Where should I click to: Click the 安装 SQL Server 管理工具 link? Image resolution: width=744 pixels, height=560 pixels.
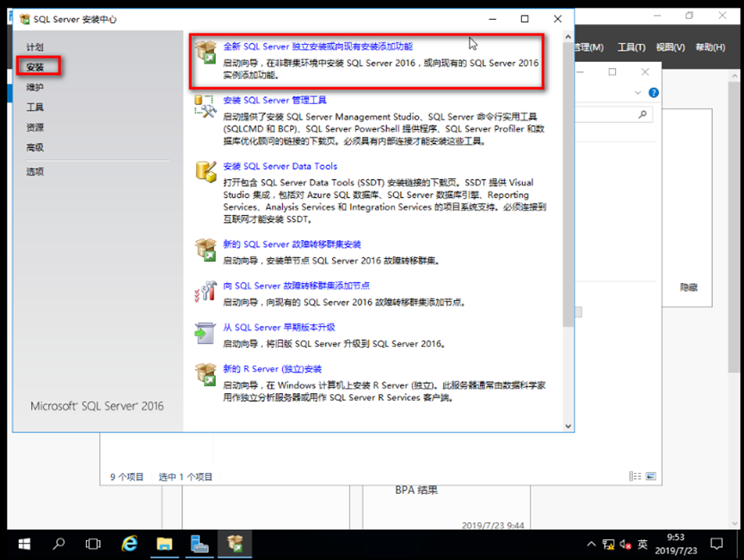(x=274, y=100)
